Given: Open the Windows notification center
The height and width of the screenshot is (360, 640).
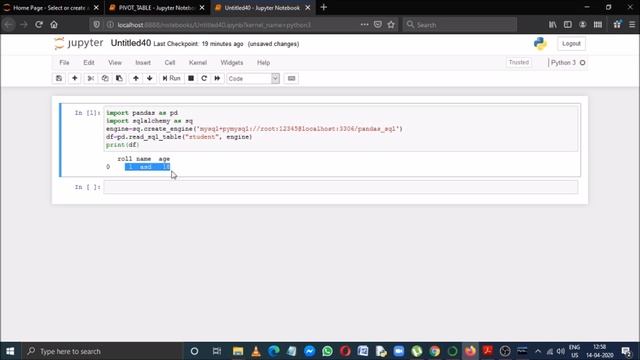Looking at the screenshot, I should [x=626, y=351].
